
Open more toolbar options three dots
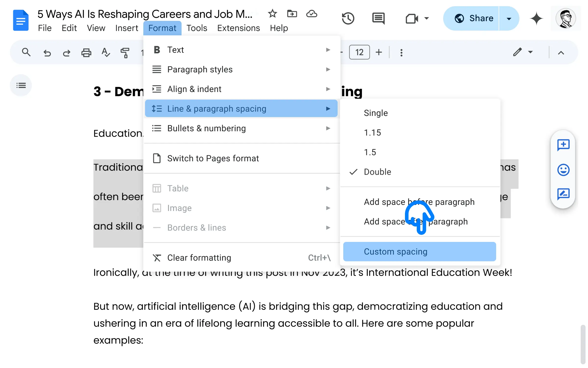tap(401, 53)
